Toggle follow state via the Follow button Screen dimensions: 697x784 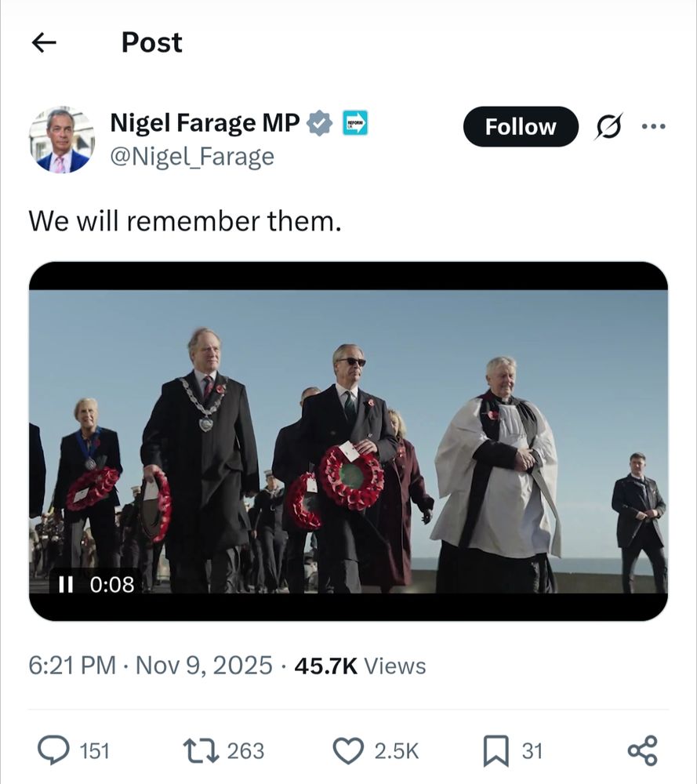[x=520, y=125]
